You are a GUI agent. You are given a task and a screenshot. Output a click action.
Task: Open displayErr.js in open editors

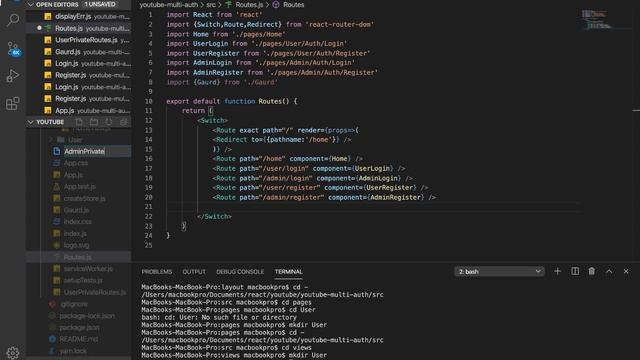[x=79, y=16]
